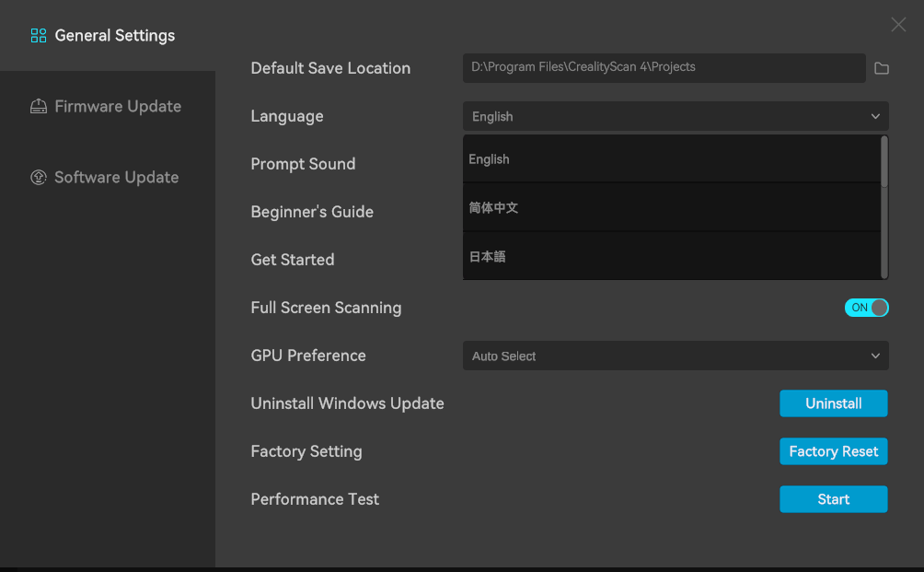Click the Software Update upload icon
The image size is (924, 572).
[x=39, y=177]
